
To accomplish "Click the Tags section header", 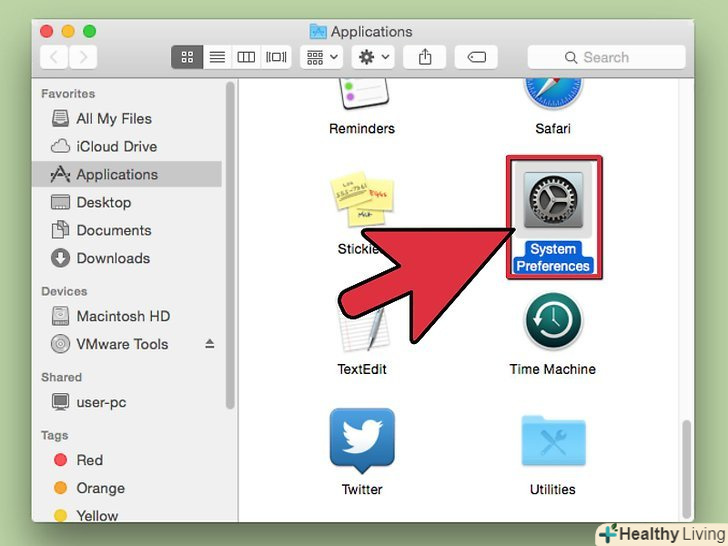I will [x=54, y=436].
